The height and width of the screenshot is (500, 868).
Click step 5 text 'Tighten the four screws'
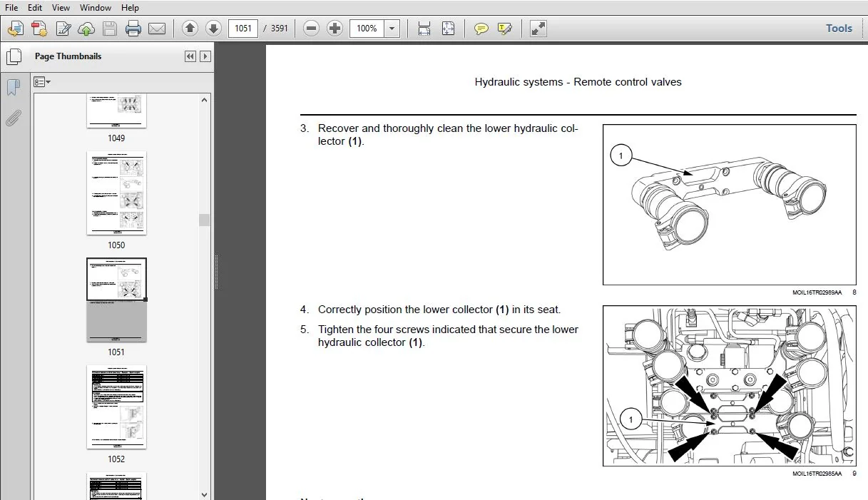pos(374,330)
